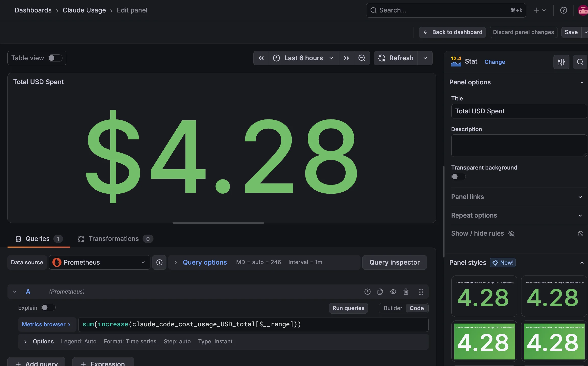Select second green-text panel style thumbnail

click(554, 296)
